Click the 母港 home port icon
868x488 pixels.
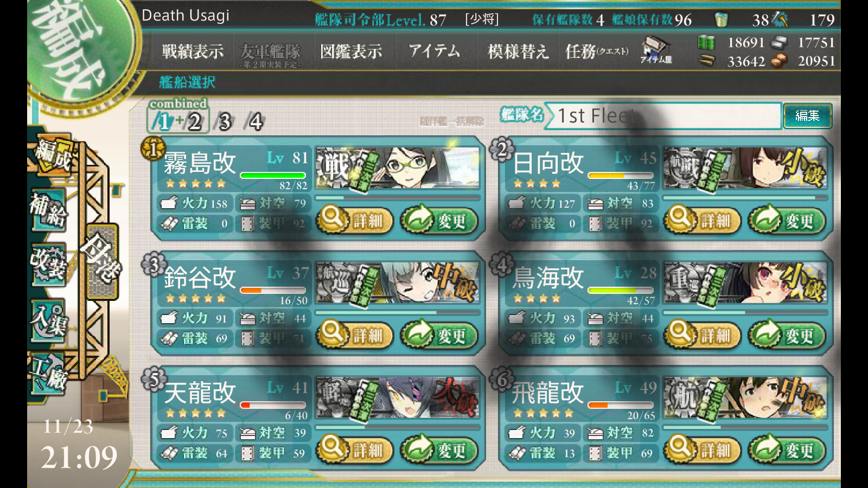[101, 260]
